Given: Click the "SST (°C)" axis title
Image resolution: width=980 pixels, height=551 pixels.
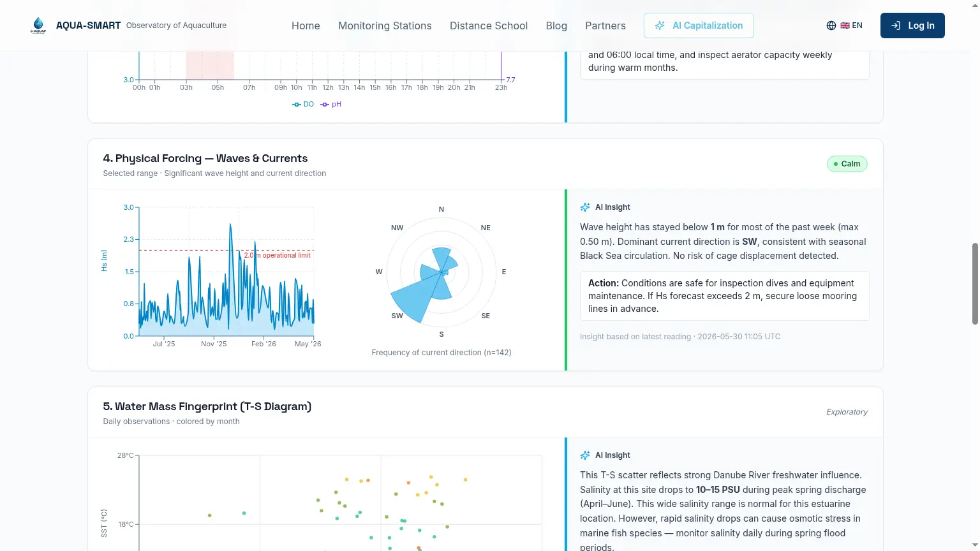Looking at the screenshot, I should (x=105, y=523).
